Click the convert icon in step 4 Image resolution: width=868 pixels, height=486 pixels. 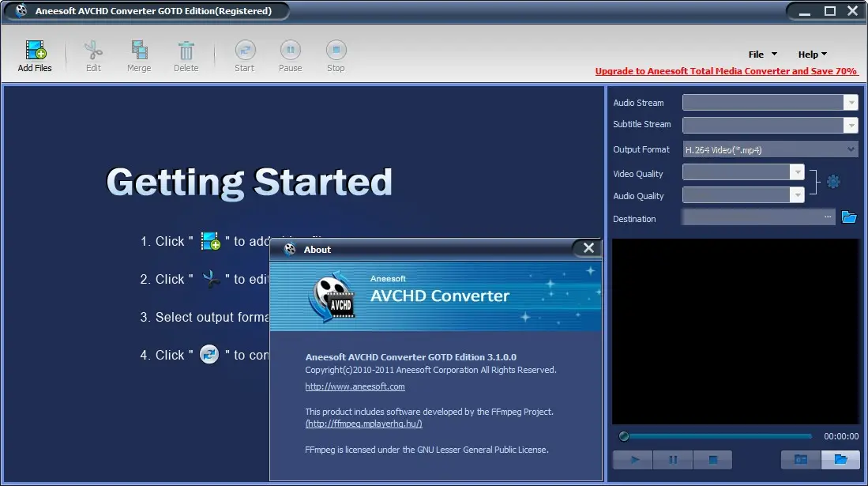tap(209, 354)
